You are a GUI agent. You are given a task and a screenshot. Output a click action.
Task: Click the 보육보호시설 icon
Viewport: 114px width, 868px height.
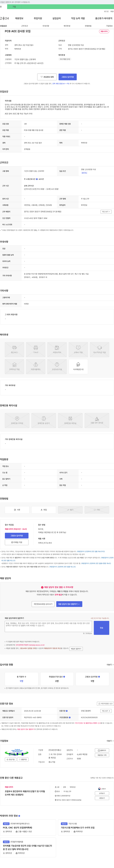click(x=57, y=367)
